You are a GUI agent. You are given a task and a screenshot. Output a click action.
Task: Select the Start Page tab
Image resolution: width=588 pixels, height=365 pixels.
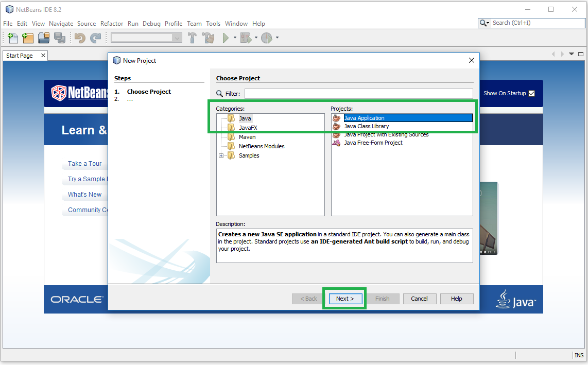click(20, 56)
